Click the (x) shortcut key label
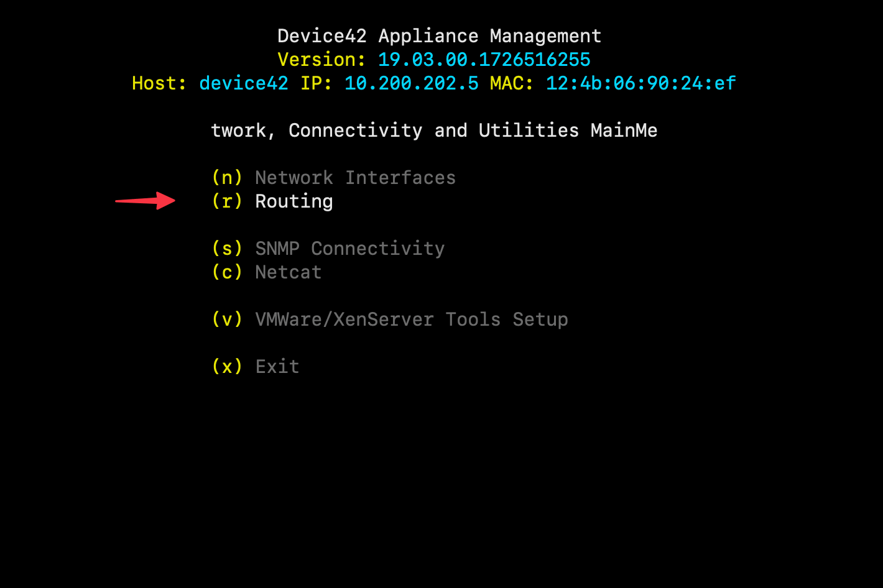This screenshot has height=588, width=883. 226,366
